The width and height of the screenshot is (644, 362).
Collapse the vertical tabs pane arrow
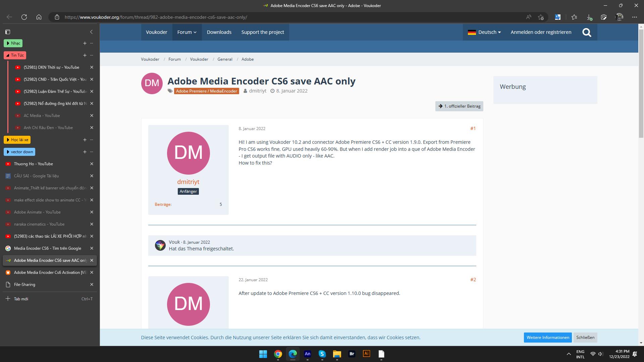pyautogui.click(x=91, y=32)
